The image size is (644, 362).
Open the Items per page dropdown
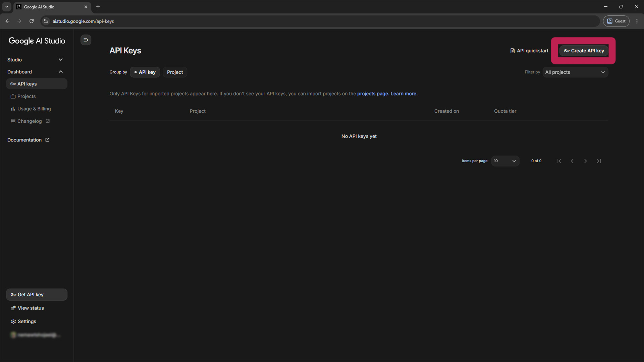[x=505, y=161]
